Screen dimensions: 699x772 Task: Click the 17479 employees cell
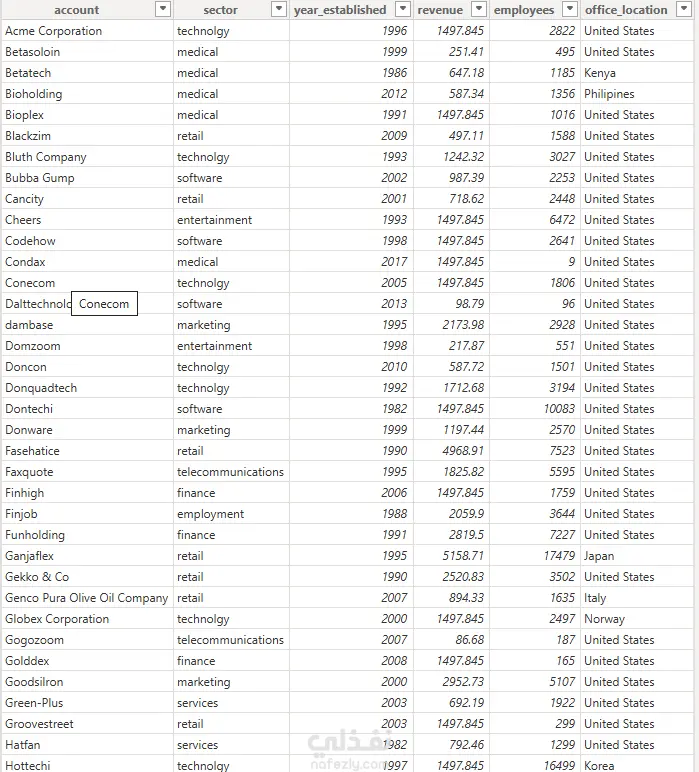point(535,556)
